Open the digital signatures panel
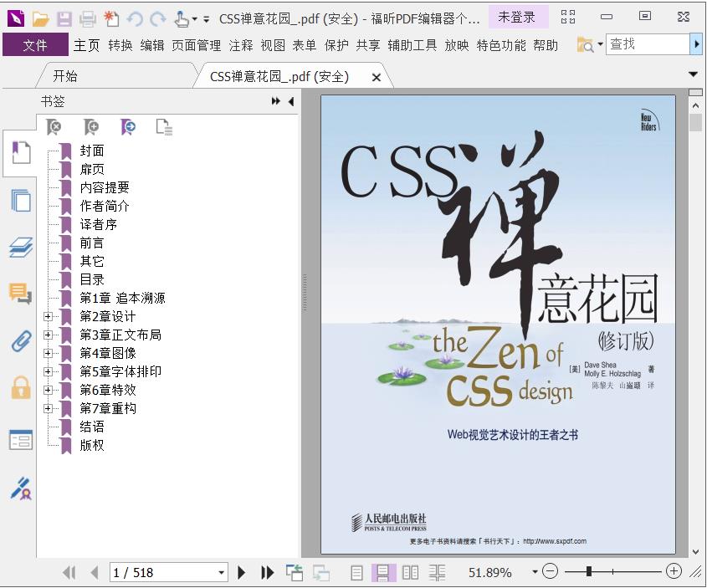This screenshot has height=588, width=707. tap(21, 488)
